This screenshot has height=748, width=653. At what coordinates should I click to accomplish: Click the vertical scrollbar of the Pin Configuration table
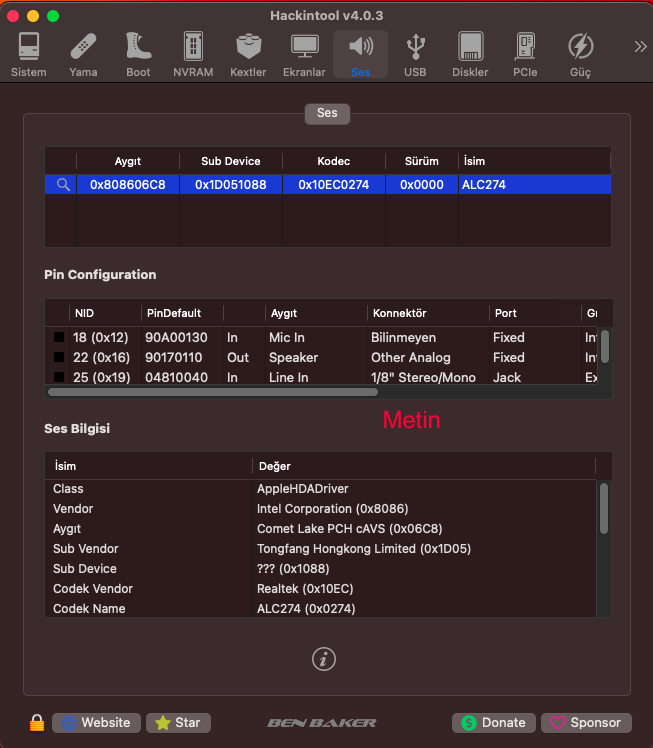[605, 347]
